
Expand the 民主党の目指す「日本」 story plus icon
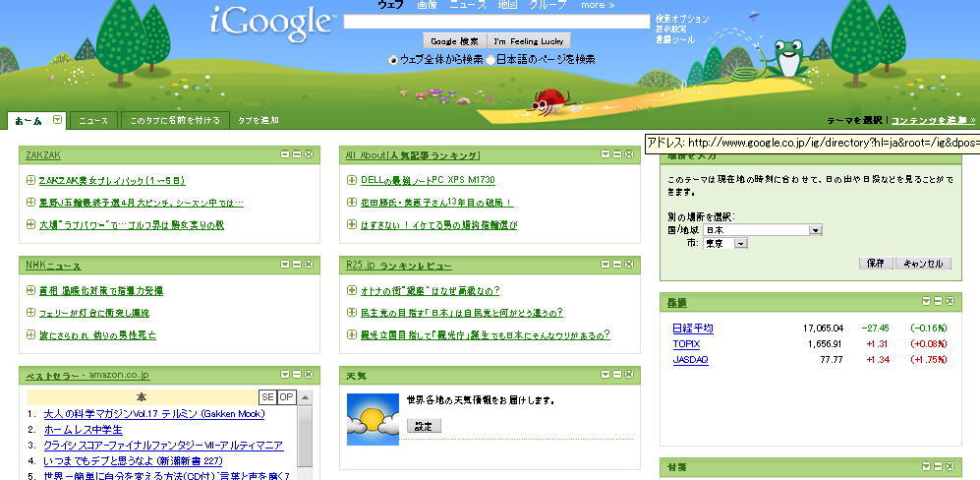coord(351,312)
